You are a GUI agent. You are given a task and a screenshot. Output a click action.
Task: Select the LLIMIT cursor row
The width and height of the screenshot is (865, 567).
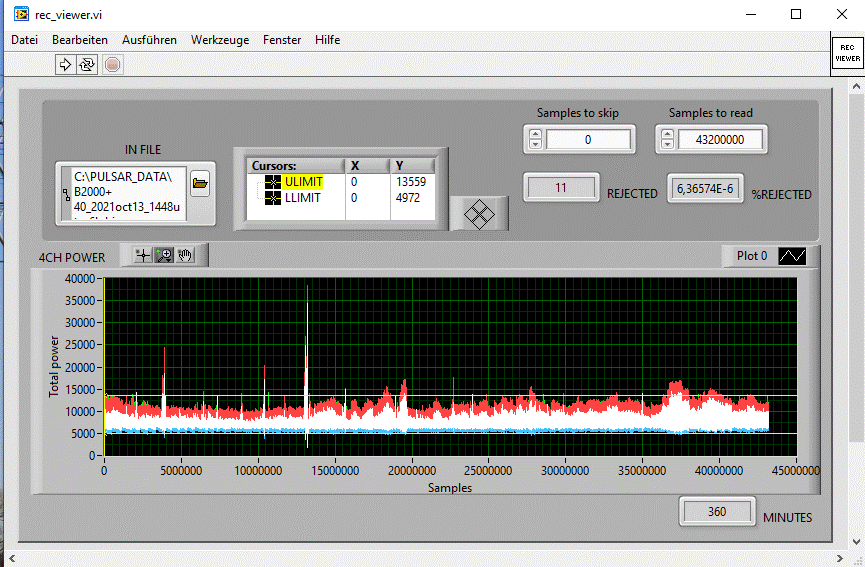[x=341, y=198]
